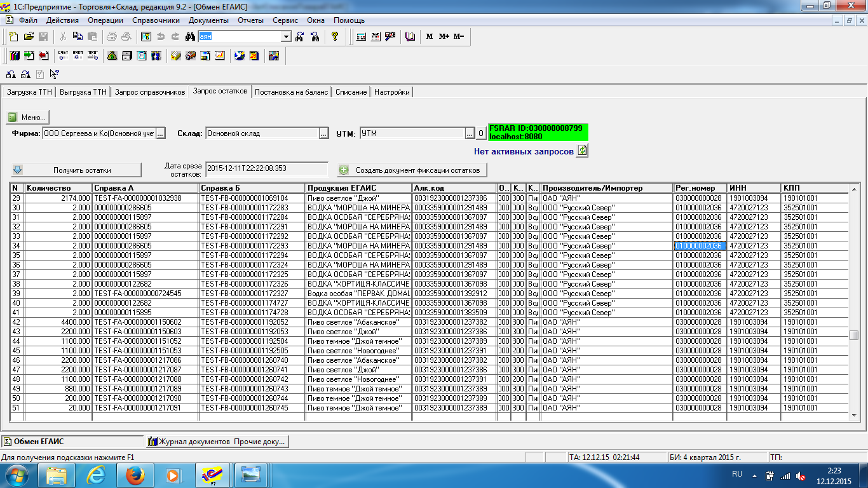Click the green refresh requests icon
Image resolution: width=868 pixels, height=488 pixels.
[583, 151]
